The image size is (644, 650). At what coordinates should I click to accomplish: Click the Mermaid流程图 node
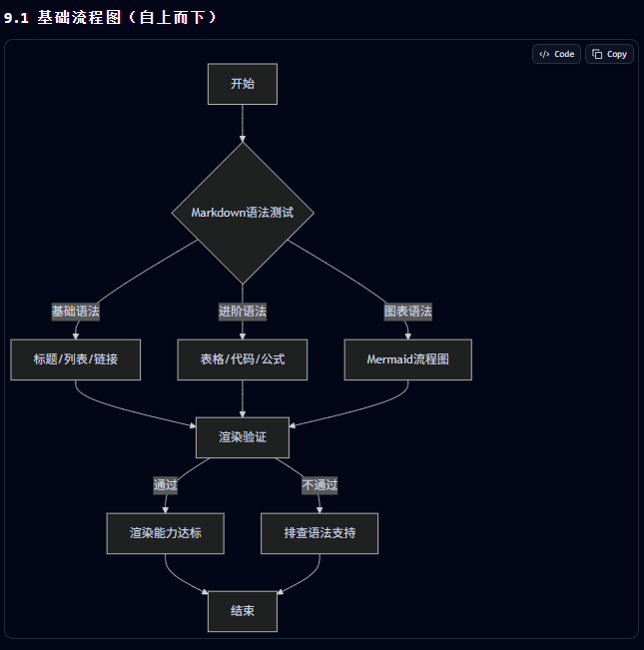[x=407, y=359]
